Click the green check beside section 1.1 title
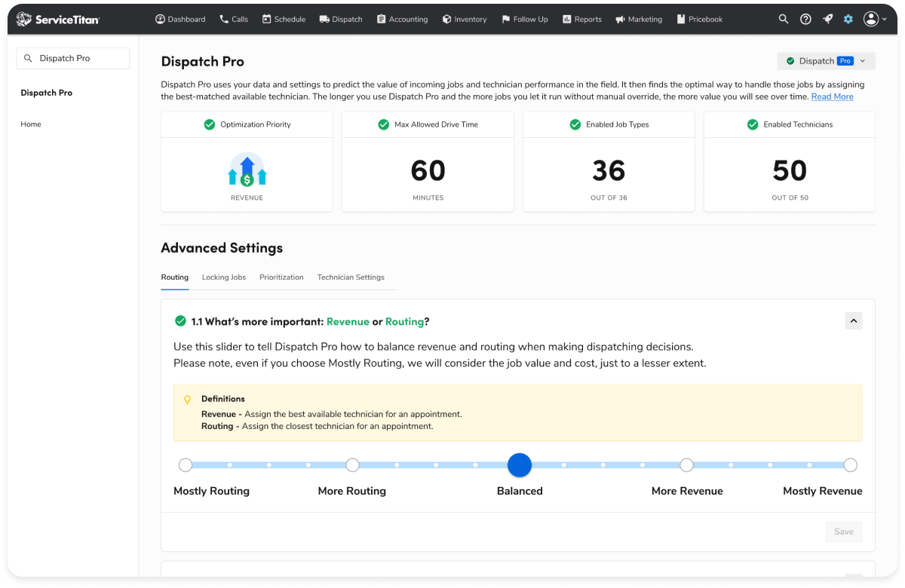 pos(180,321)
